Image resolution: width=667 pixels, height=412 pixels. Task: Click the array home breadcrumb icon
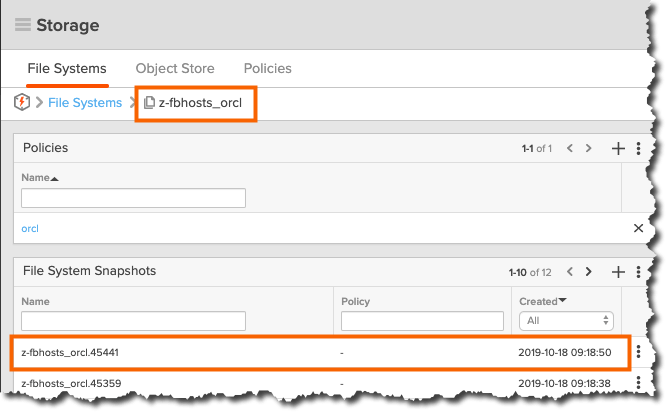(x=22, y=102)
